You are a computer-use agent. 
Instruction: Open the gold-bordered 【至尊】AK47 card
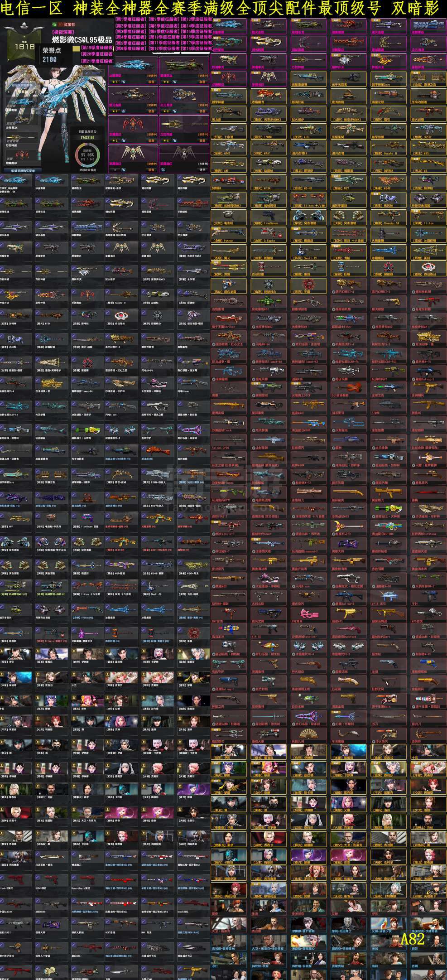[x=229, y=149]
